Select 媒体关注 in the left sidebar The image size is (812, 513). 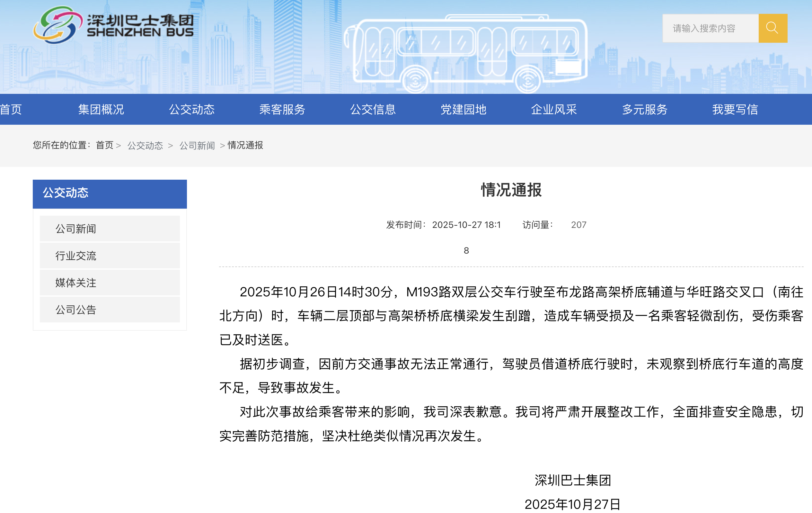pos(75,283)
